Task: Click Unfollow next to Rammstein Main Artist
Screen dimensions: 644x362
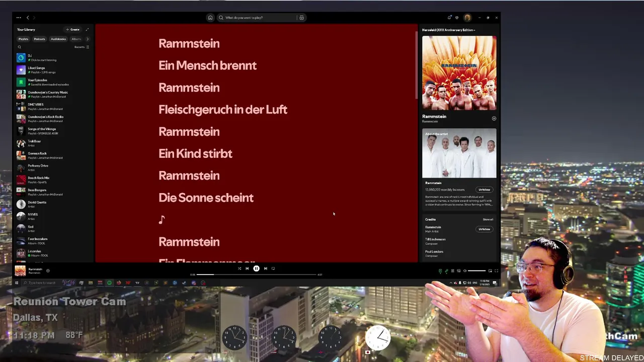Action: 484,229
